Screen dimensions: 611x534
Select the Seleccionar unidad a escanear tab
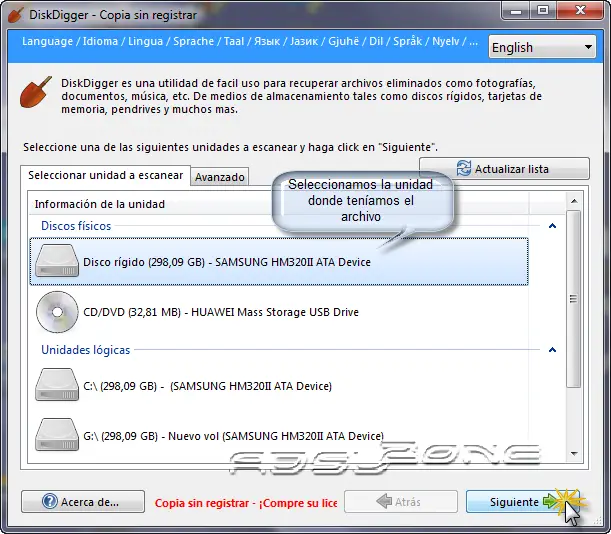point(105,175)
